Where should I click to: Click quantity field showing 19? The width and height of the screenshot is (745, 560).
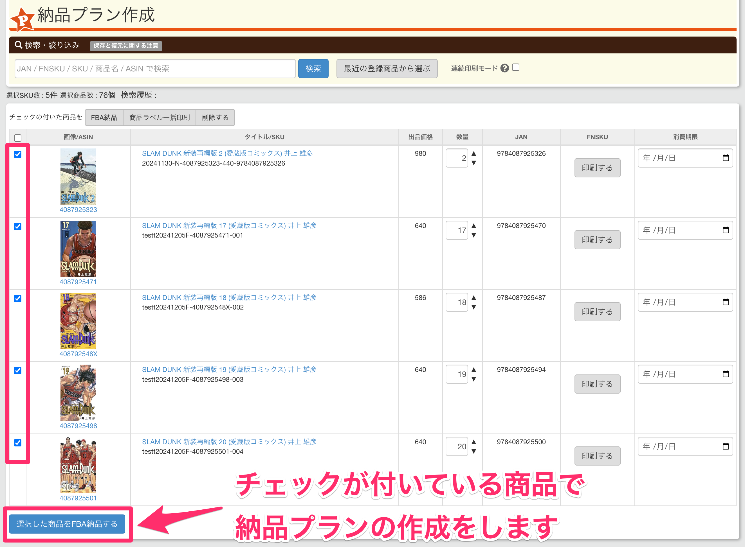pyautogui.click(x=457, y=374)
